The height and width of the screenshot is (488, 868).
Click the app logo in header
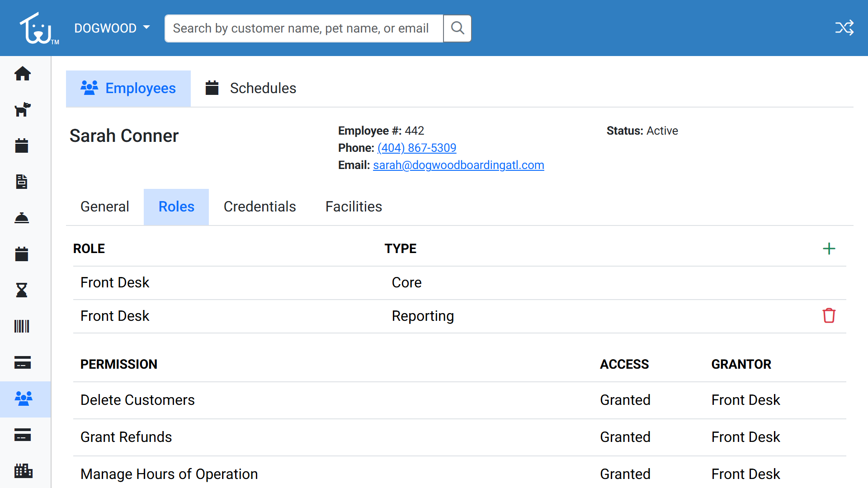38,28
